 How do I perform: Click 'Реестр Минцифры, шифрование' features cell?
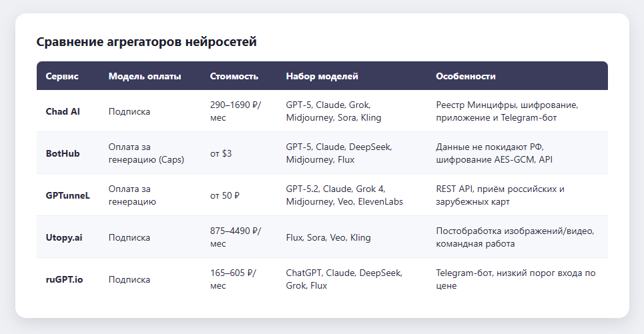[507, 111]
